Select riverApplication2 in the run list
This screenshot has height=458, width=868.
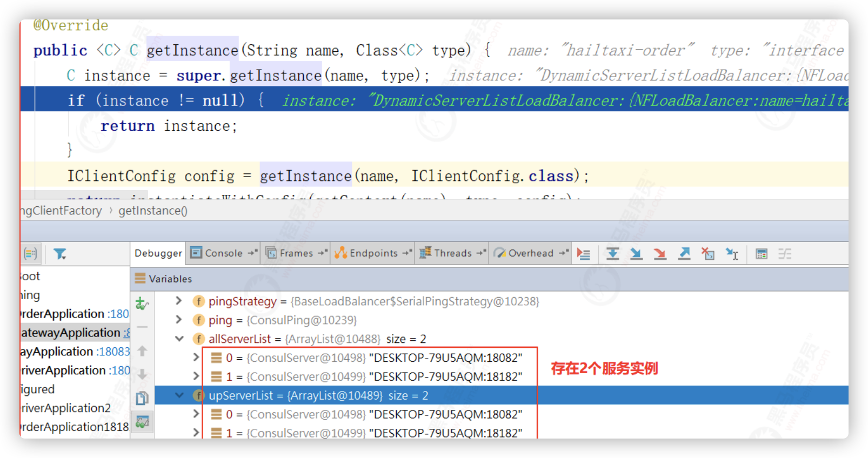tap(65, 408)
